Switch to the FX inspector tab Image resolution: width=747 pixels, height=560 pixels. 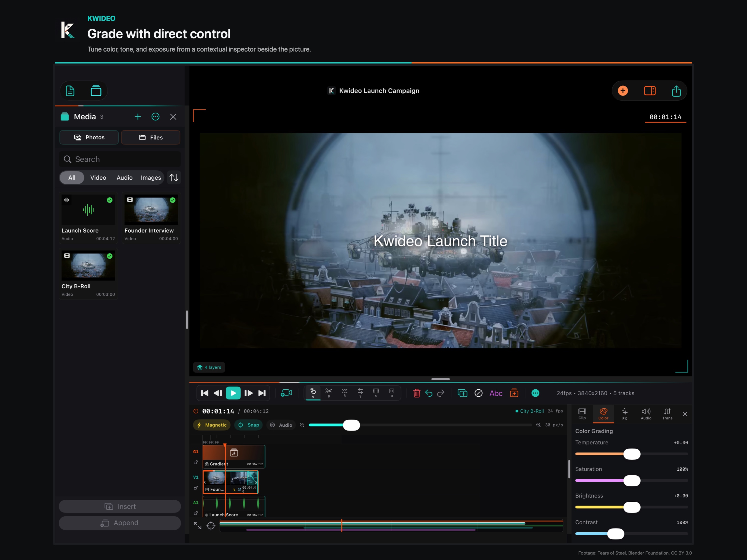(624, 414)
